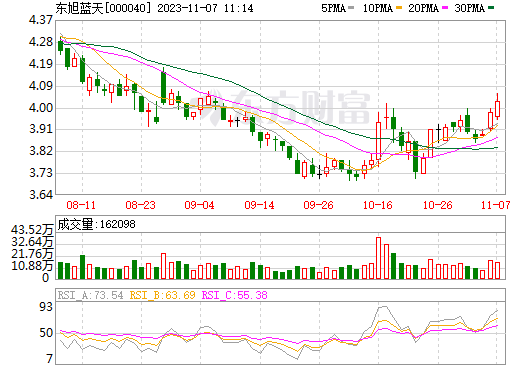Click the 3.91 price axis label
The width and height of the screenshot is (520, 365).
point(41,129)
